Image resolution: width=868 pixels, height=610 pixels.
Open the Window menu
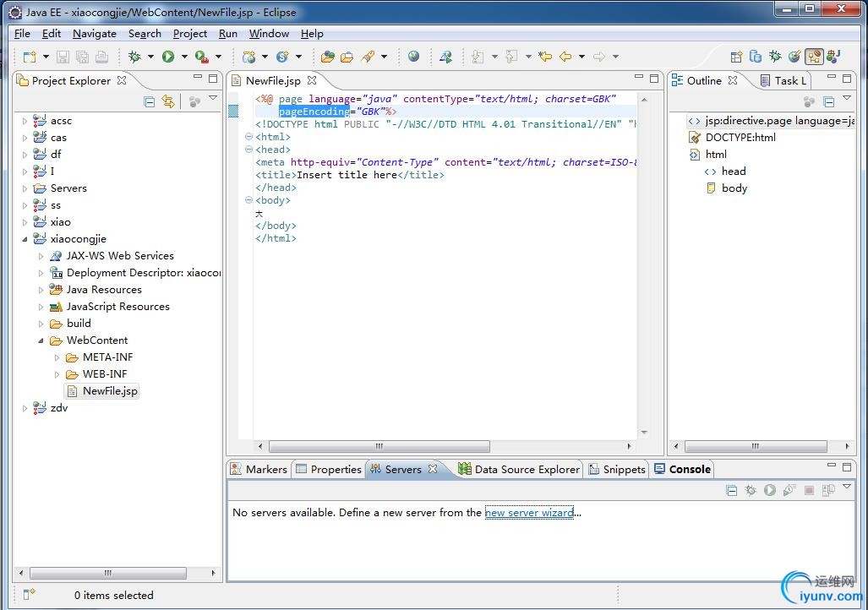[269, 34]
